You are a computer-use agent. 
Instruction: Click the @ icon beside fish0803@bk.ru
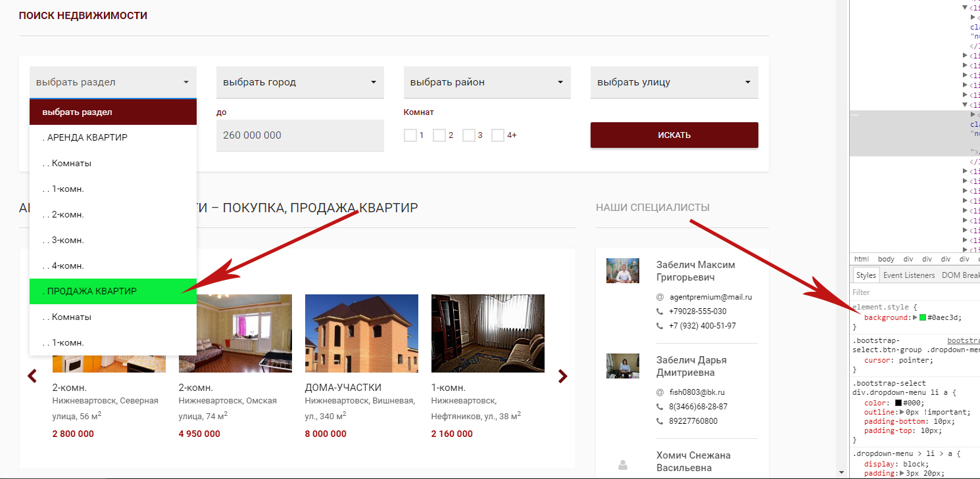pos(660,392)
